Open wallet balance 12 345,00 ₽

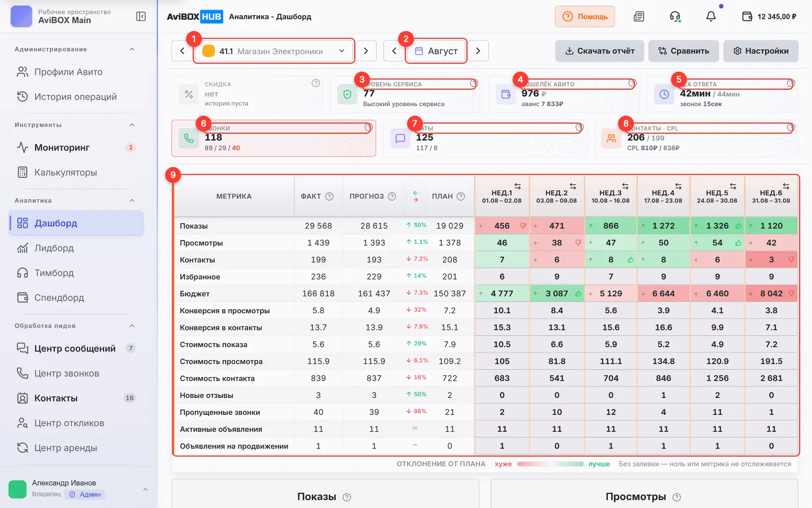pos(769,16)
